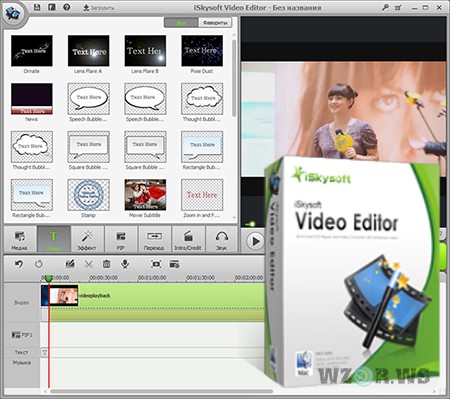Open the Intro/Credit tab
Screen dimensions: 450x399
tap(188, 239)
